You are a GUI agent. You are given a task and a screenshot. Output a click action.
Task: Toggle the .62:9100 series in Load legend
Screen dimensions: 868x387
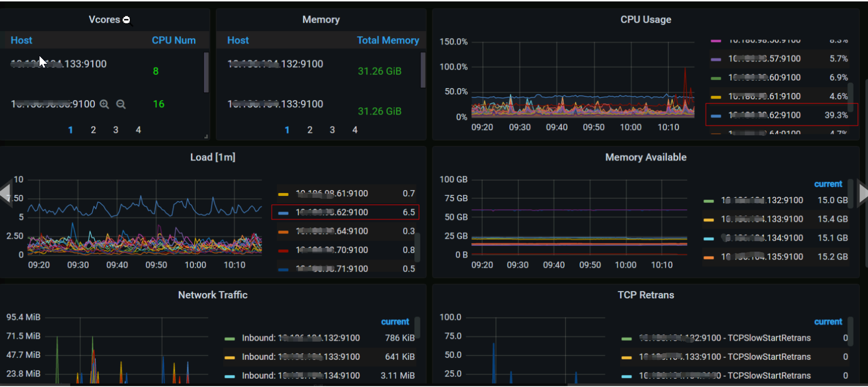(331, 213)
